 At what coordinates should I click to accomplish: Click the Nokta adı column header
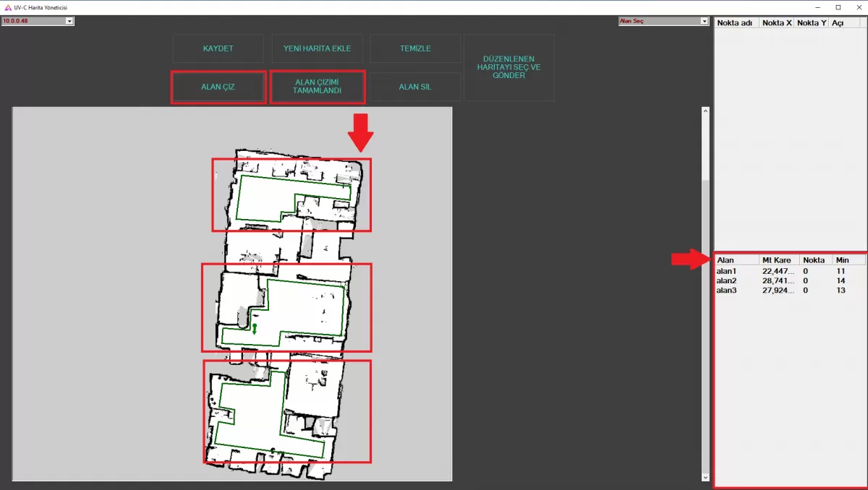point(736,23)
